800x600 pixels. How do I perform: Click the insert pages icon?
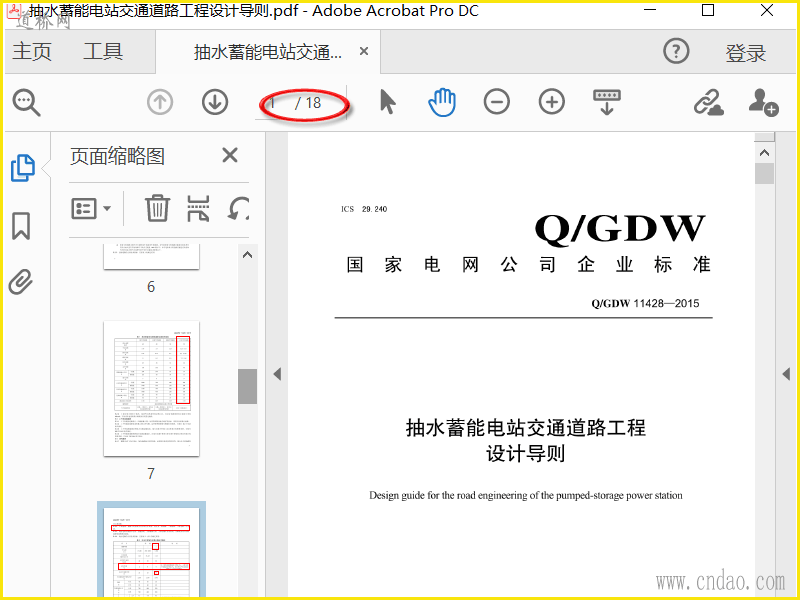pos(198,208)
